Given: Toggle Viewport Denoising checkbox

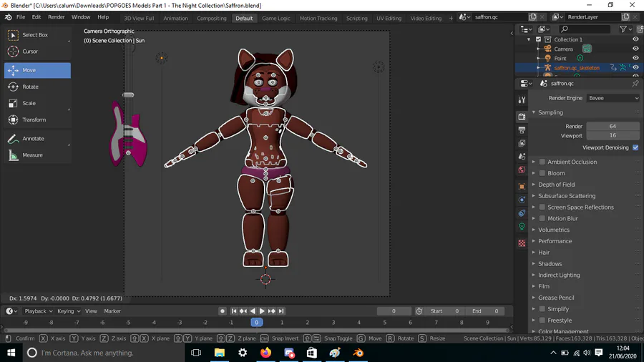Looking at the screenshot, I should (x=635, y=147).
